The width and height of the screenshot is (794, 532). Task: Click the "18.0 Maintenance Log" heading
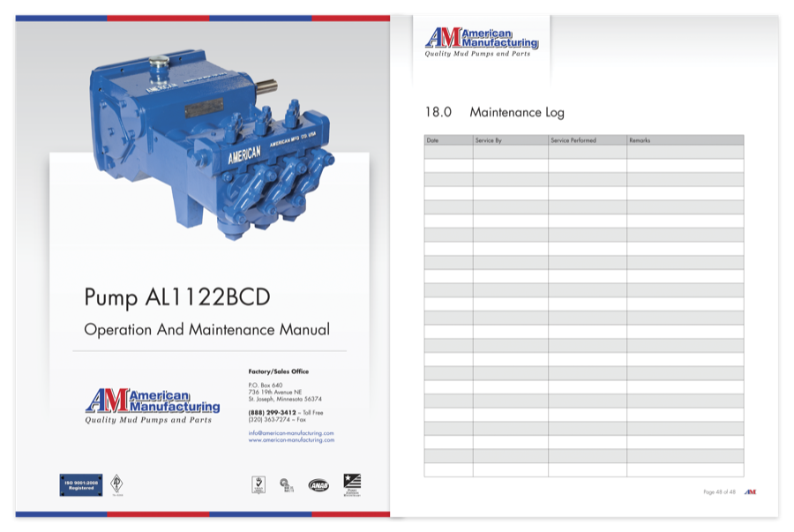(494, 112)
